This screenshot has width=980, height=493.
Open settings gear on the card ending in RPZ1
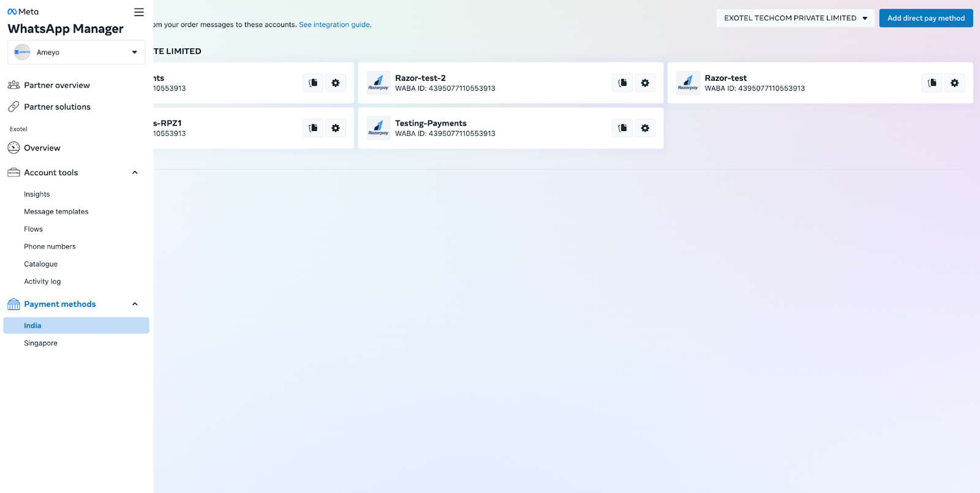(x=336, y=128)
